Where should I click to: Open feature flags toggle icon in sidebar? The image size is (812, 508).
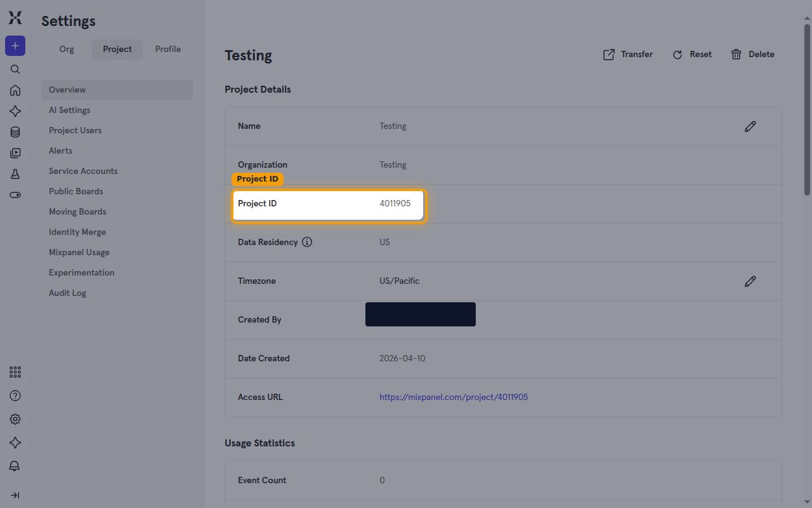pyautogui.click(x=15, y=195)
